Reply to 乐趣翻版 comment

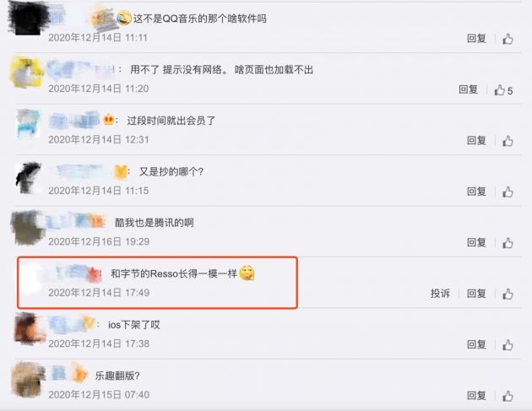click(x=476, y=396)
